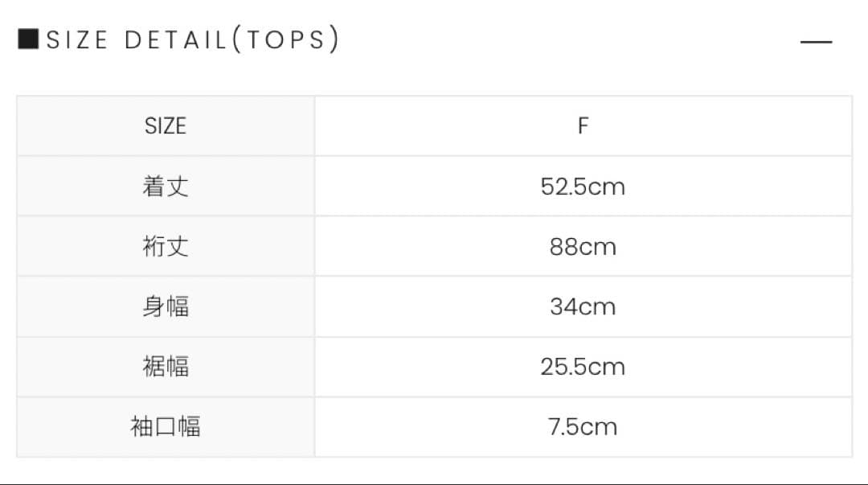This screenshot has height=485, width=868.
Task: Click the SIZE DETAIL(TOPS) heading title
Action: 193,39
